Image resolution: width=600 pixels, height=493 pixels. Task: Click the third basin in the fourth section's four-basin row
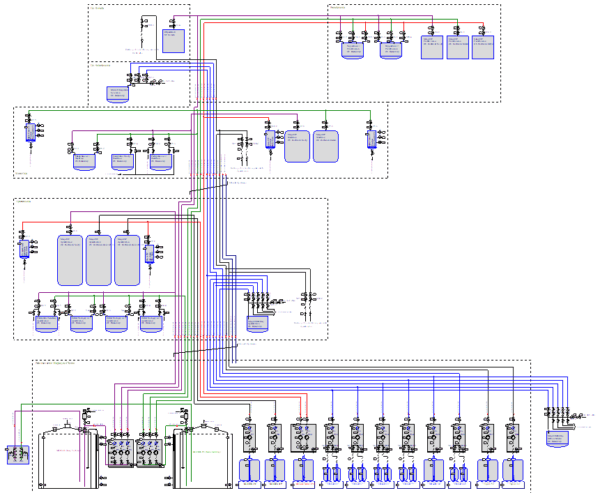(x=116, y=324)
